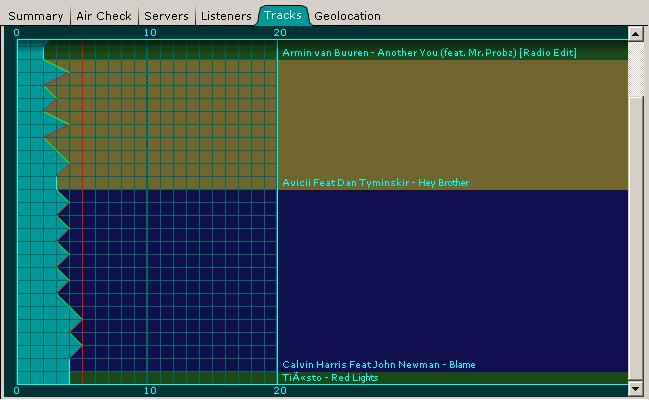Click the 10 label on top axis

[150, 33]
